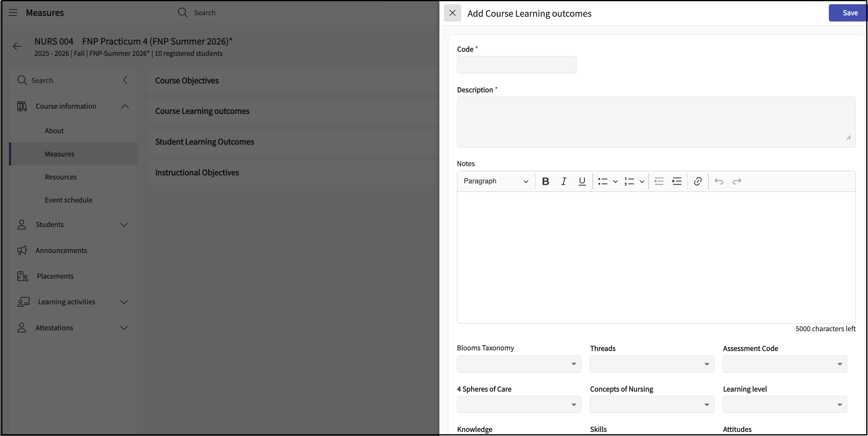Click the redo arrow in editor
The image size is (868, 436).
pyautogui.click(x=736, y=181)
